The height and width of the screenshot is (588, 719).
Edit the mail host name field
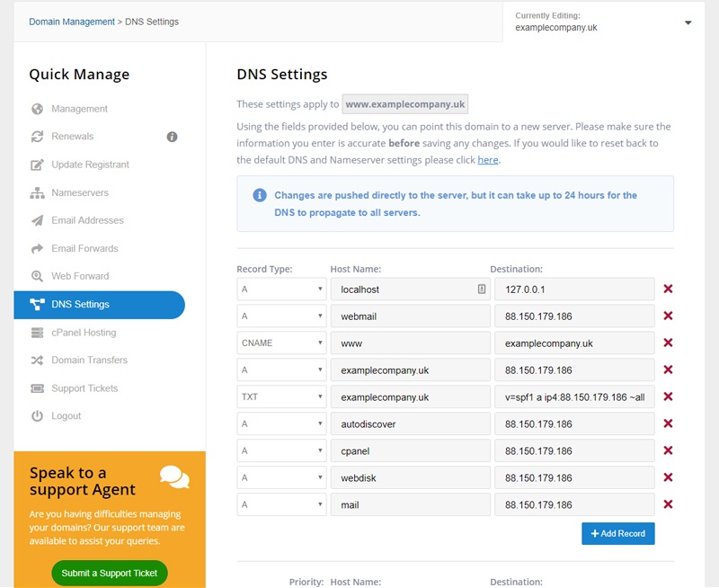coord(411,504)
